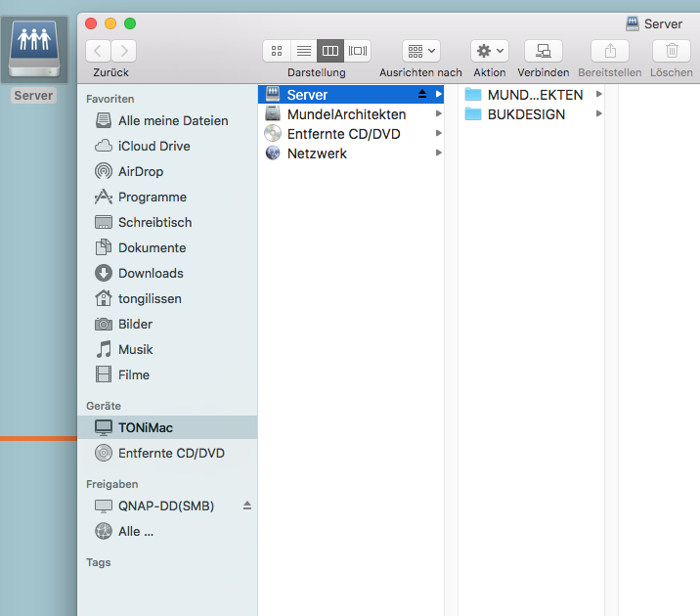
Task: Go back with the Zurück arrow
Action: pos(98,51)
